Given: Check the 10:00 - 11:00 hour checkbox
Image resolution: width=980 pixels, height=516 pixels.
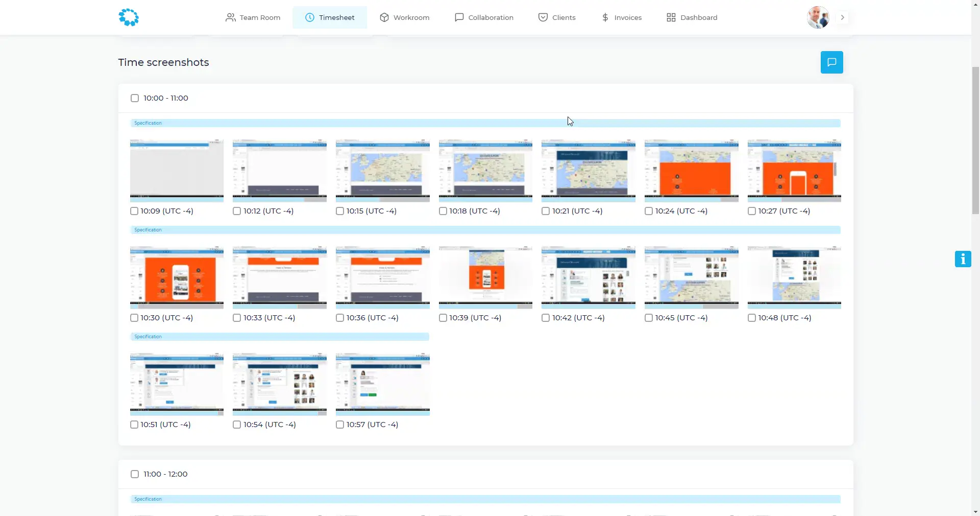Looking at the screenshot, I should (135, 98).
